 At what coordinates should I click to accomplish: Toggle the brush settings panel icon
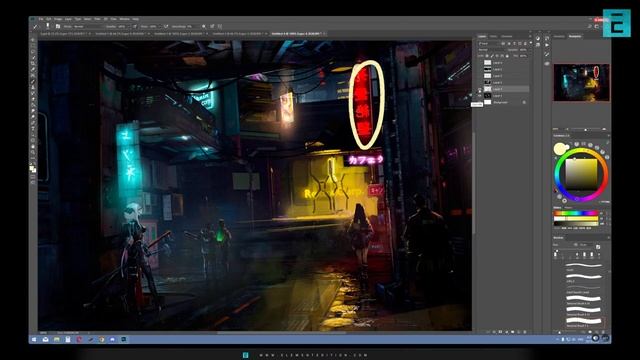(x=58, y=26)
